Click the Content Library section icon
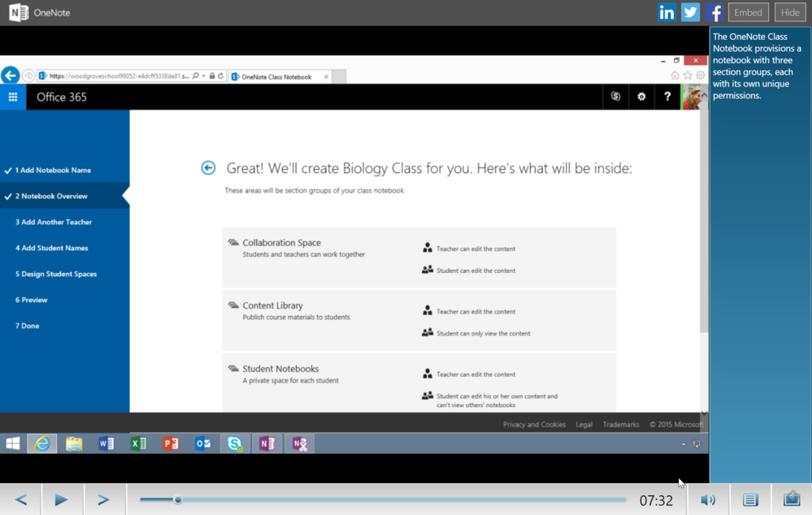 tap(234, 306)
